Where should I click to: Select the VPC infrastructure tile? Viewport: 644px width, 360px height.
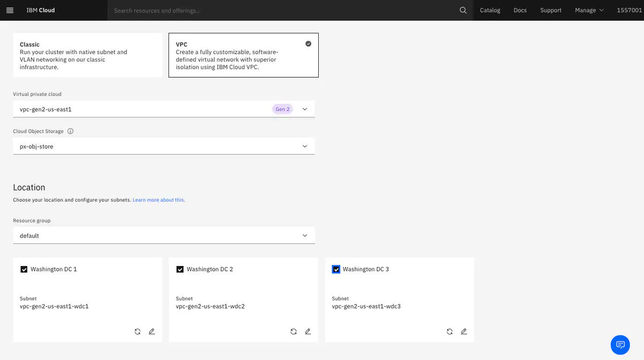(x=244, y=55)
